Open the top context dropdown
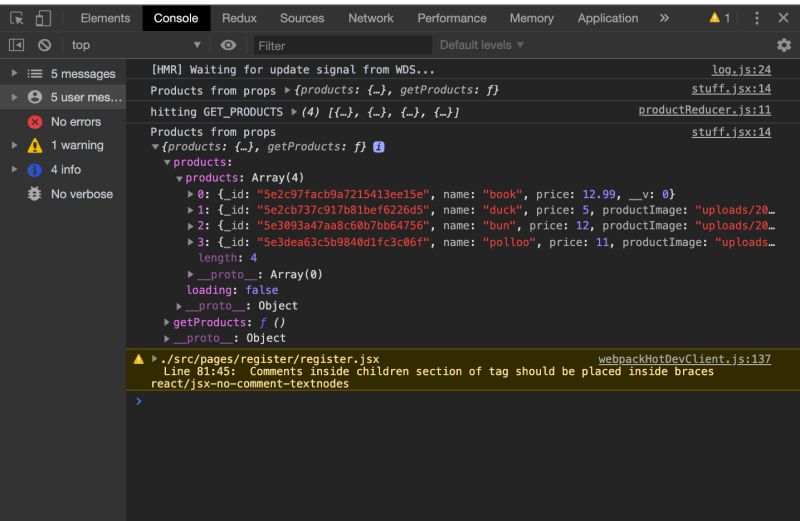 pos(135,45)
